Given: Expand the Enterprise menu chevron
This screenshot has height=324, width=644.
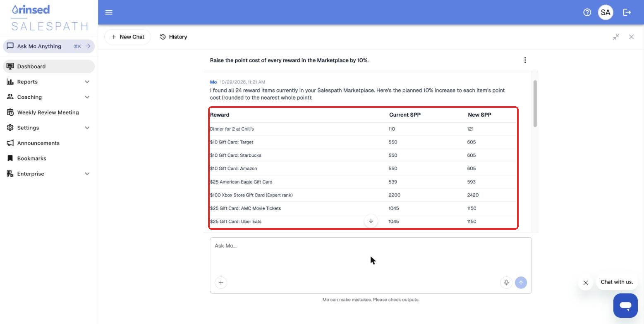Looking at the screenshot, I should click(x=87, y=174).
